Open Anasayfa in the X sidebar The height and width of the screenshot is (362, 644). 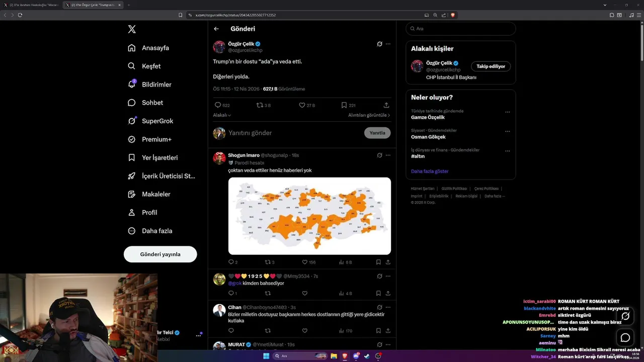click(x=148, y=48)
